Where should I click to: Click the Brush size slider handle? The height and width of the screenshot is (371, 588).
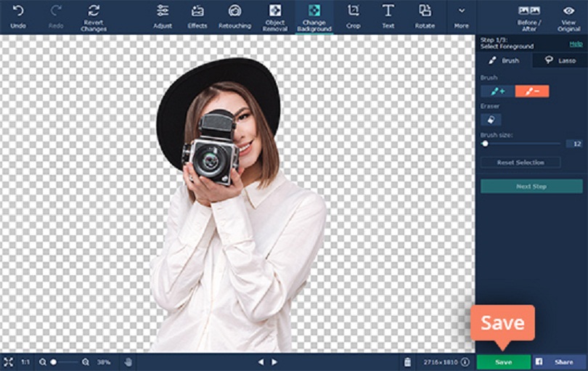[485, 144]
